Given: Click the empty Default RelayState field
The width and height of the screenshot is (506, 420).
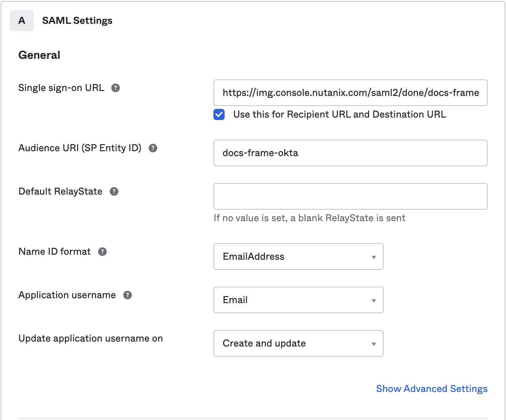Looking at the screenshot, I should (350, 196).
